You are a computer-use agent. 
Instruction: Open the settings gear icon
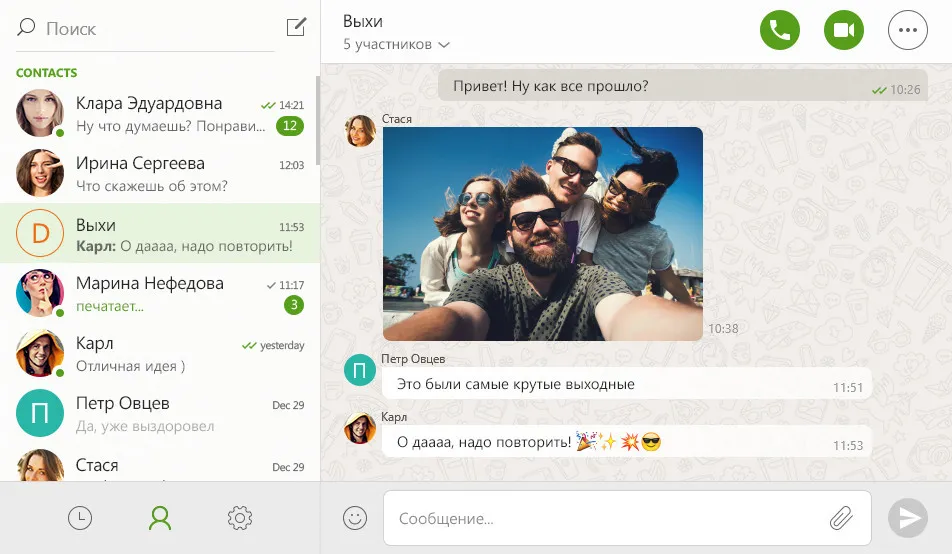pos(240,518)
